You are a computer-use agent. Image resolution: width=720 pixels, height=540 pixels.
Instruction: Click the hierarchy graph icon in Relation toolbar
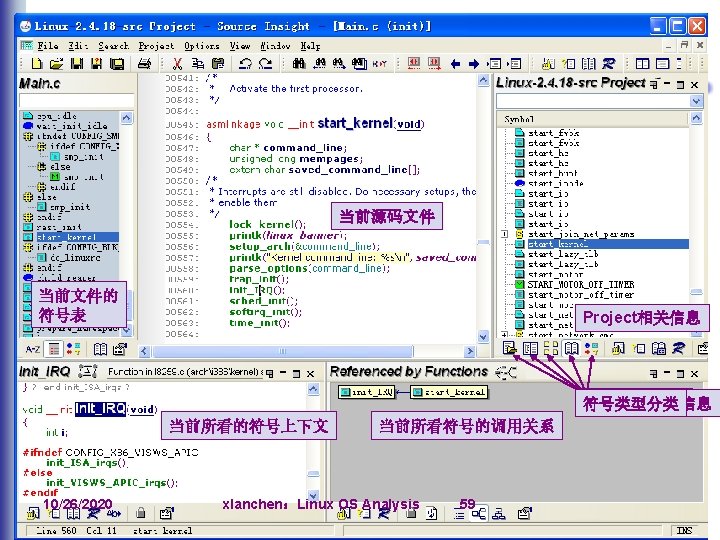[499, 514]
